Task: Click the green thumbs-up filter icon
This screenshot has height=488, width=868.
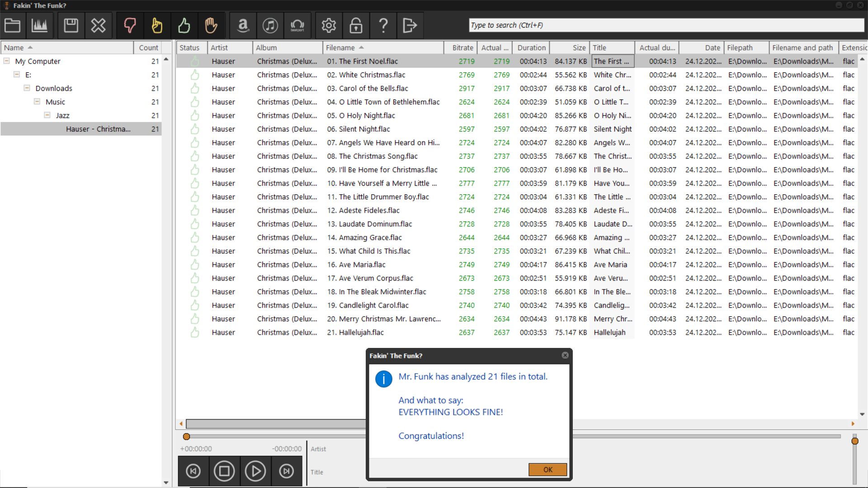Action: tap(184, 25)
